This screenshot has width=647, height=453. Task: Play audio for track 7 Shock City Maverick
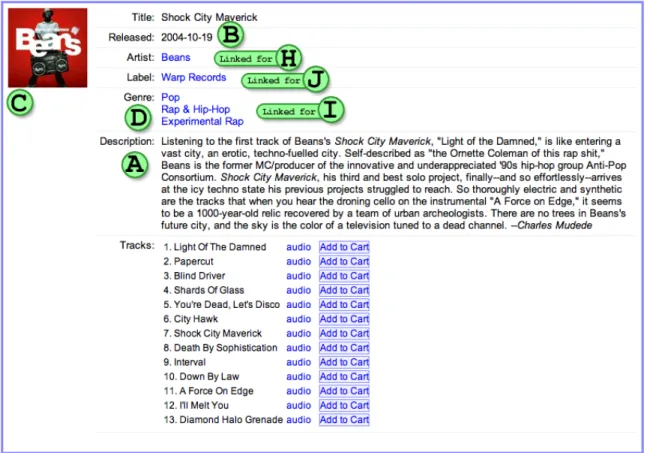coord(298,333)
